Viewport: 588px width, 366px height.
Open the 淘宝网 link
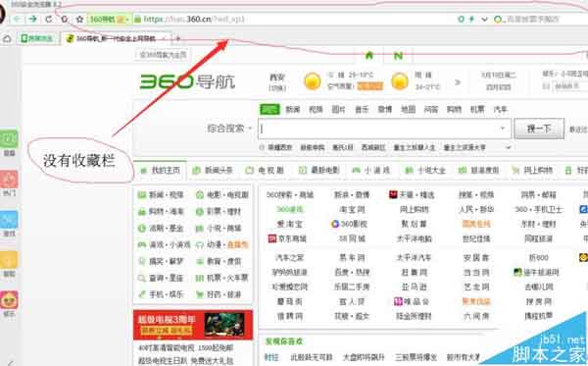[x=352, y=209]
